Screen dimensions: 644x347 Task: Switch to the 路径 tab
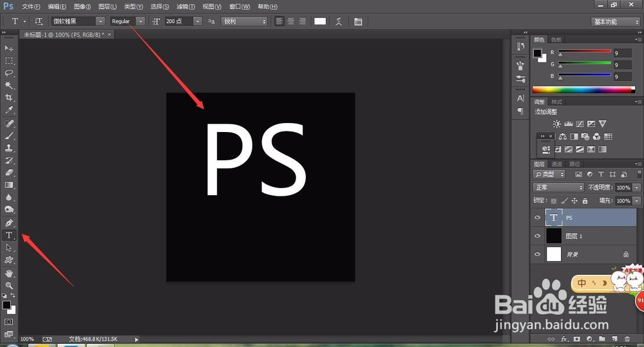574,164
